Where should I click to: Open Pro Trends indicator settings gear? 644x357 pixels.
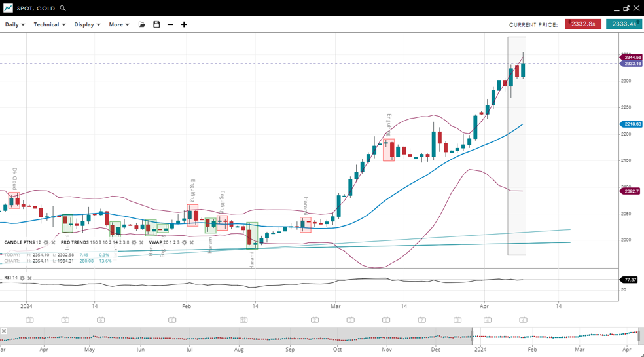134,242
